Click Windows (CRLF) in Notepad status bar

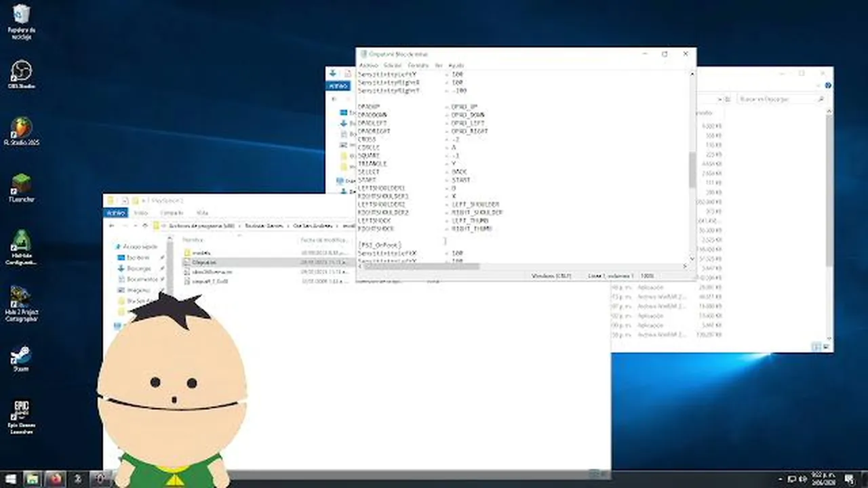pyautogui.click(x=551, y=276)
